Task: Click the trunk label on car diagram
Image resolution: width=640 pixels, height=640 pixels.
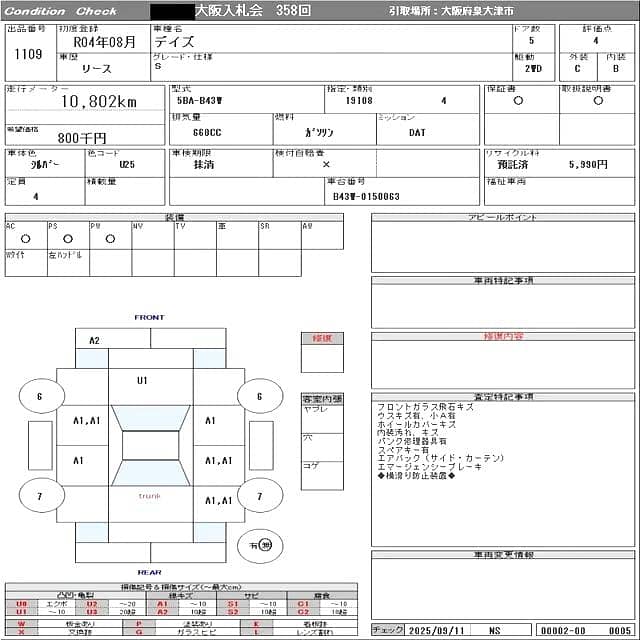Action: 149,496
